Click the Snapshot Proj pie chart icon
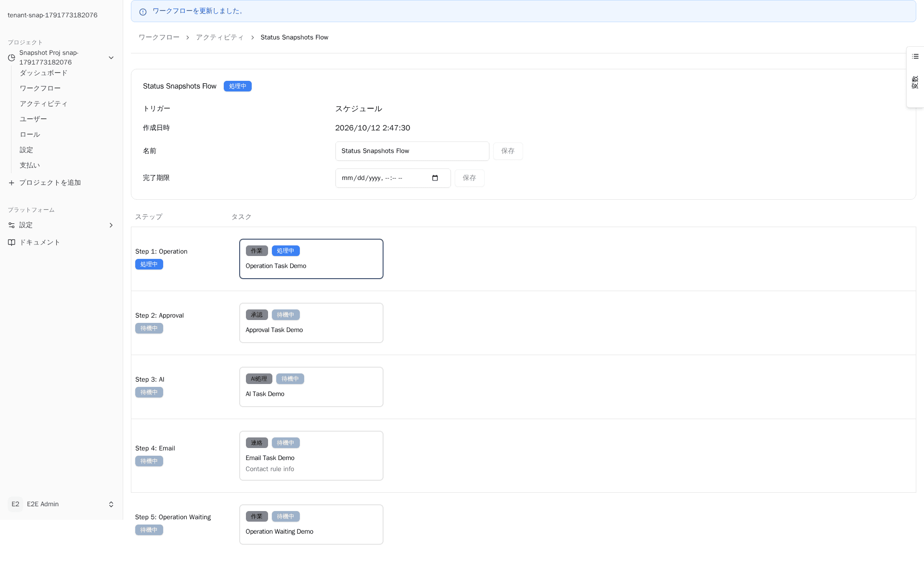Viewport: 924px width, 564px height. click(x=12, y=58)
